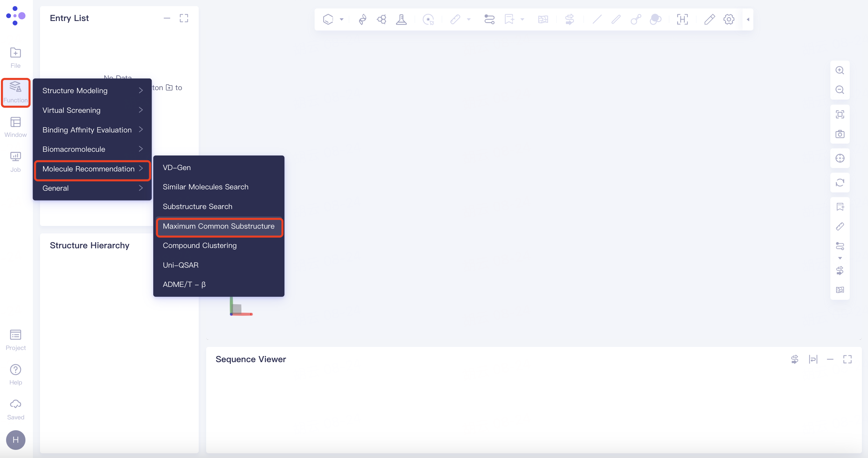This screenshot has height=458, width=868.
Task: Toggle the sphere representation icon in the toolbar
Action: coord(655,19)
